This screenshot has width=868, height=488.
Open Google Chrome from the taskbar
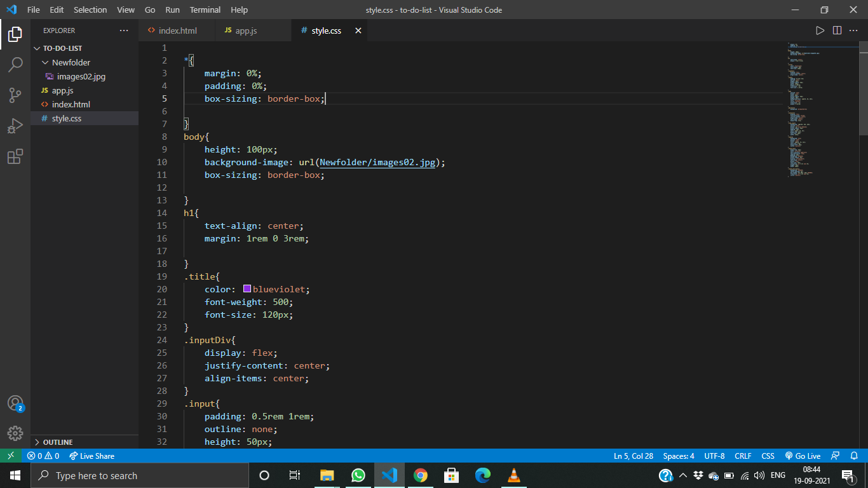(x=420, y=475)
